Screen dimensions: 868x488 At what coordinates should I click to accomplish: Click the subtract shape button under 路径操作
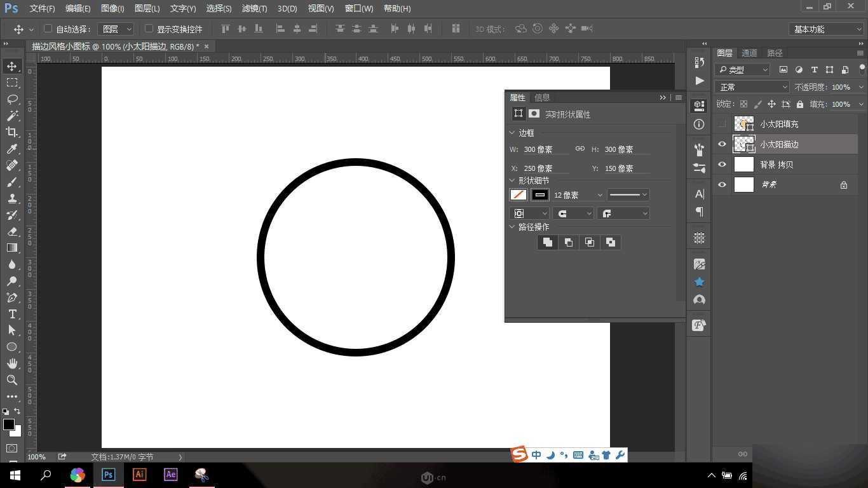tap(568, 242)
